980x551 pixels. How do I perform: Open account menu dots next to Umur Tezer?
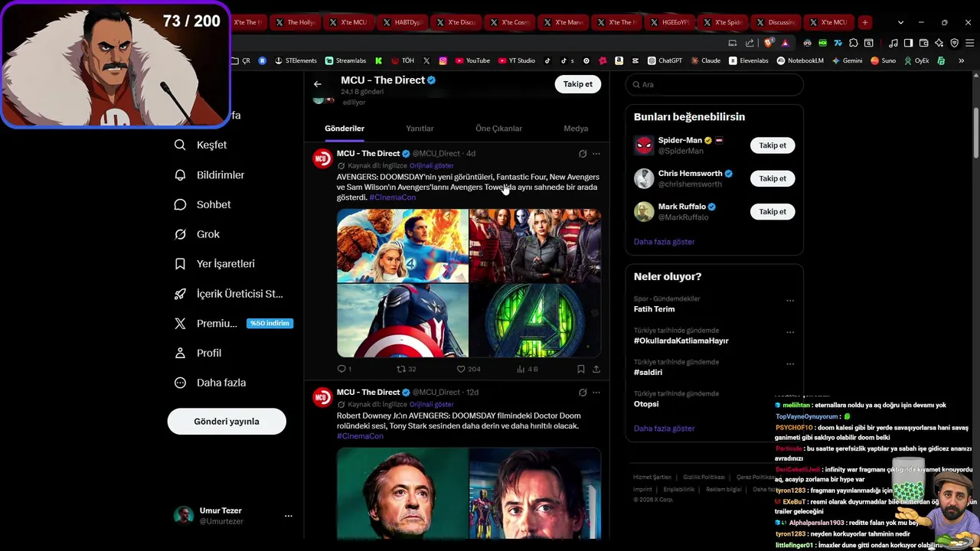point(289,517)
